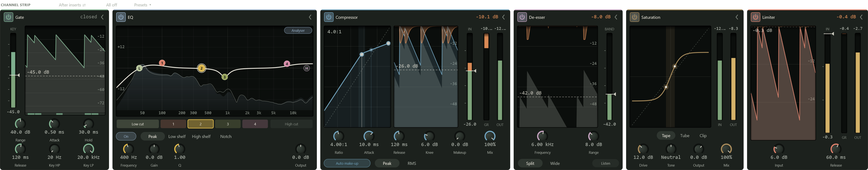
Task: Choose the Peak EQ filter type
Action: (x=153, y=136)
